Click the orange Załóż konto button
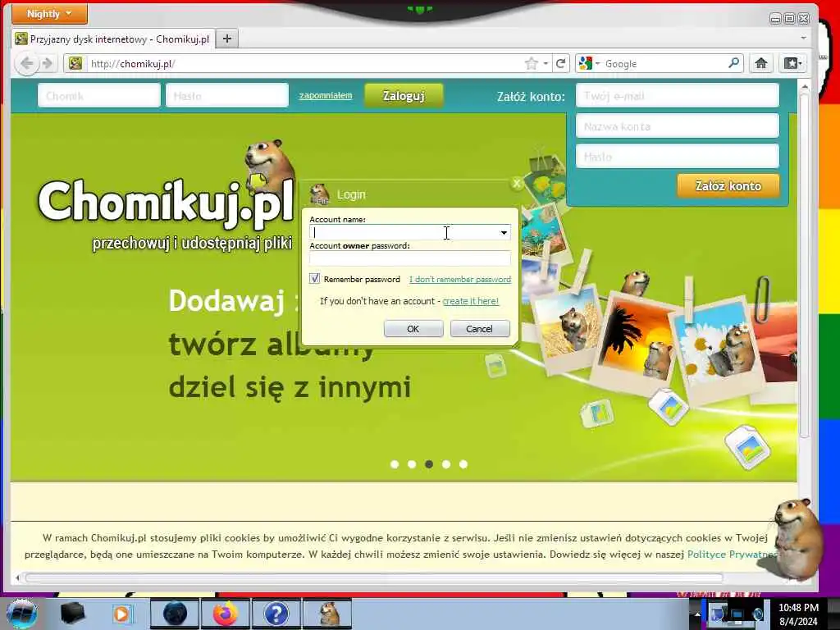 [x=728, y=186]
